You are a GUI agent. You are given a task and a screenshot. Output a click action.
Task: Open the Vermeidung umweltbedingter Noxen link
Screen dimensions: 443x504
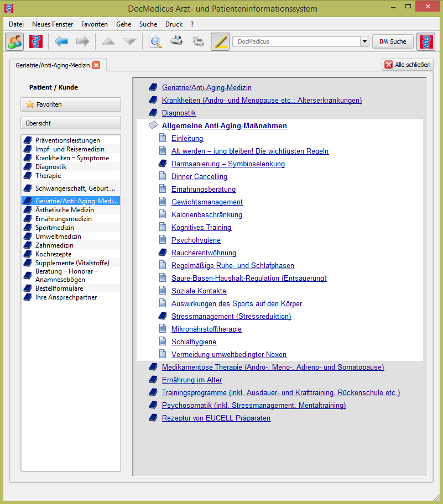click(229, 355)
